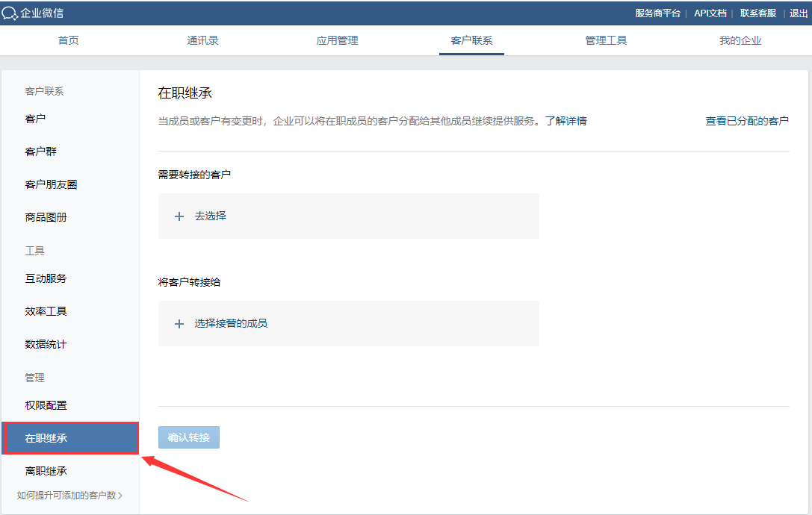Go to 应用管理 tab
This screenshot has width=812, height=515.
[x=337, y=40]
